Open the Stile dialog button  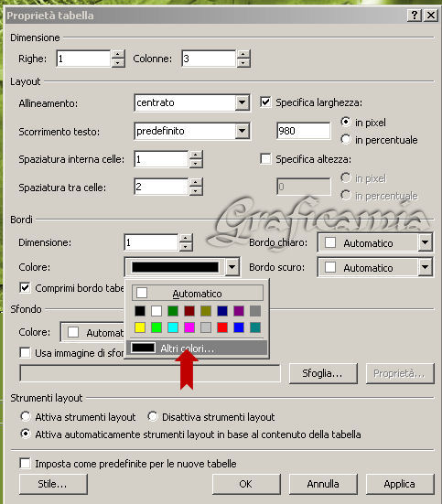(53, 484)
